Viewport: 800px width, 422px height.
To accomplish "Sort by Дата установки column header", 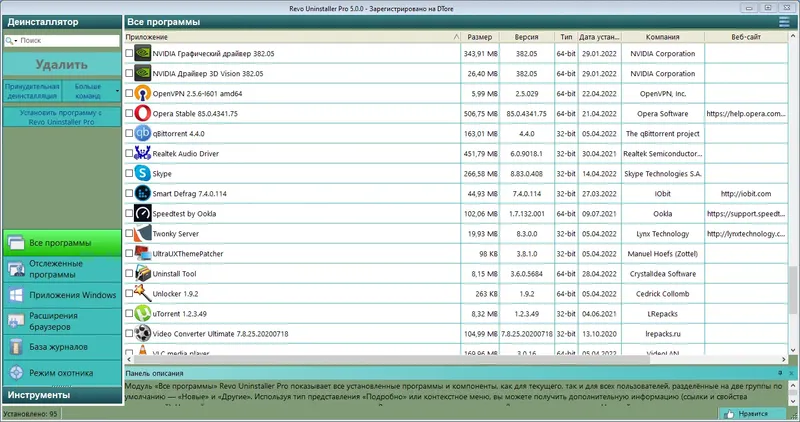I will click(599, 37).
